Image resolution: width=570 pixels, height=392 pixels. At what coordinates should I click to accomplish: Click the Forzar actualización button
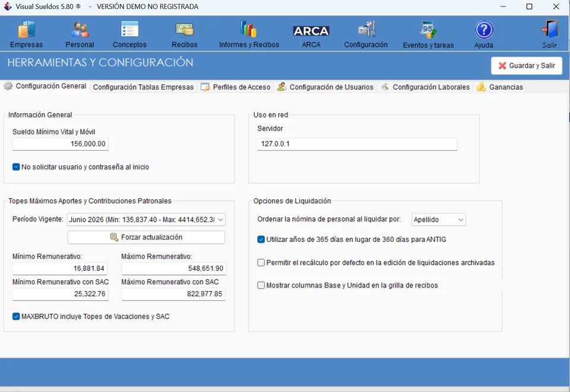(146, 237)
